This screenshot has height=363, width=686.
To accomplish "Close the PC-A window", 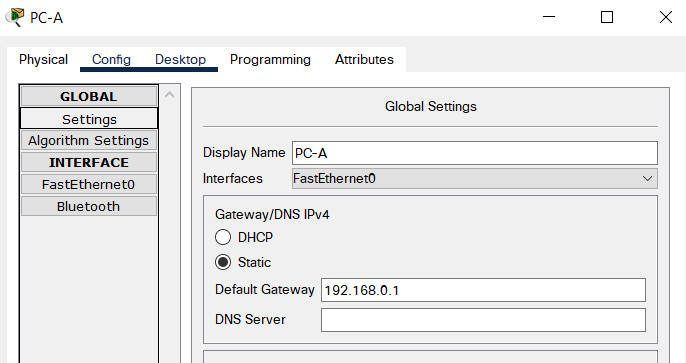I will coord(665,17).
